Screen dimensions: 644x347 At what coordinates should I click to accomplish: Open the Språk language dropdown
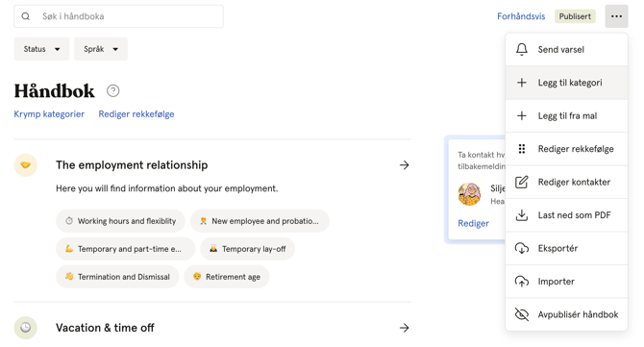[101, 49]
